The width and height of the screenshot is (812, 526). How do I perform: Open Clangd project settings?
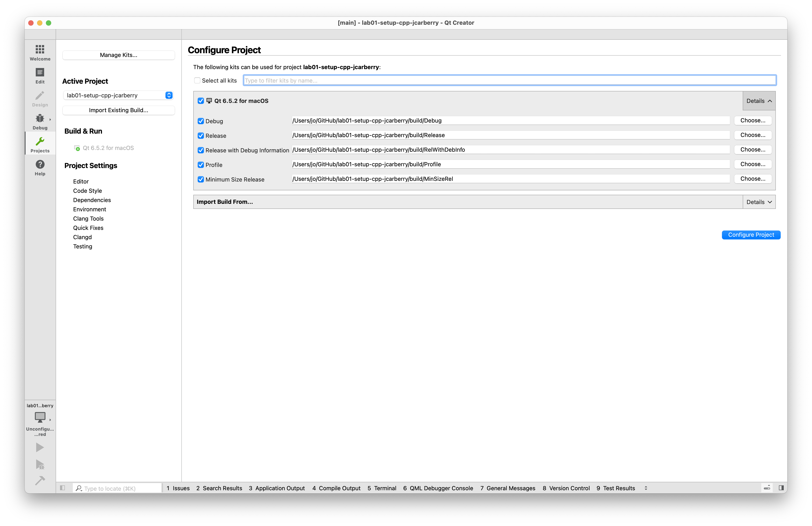(82, 237)
